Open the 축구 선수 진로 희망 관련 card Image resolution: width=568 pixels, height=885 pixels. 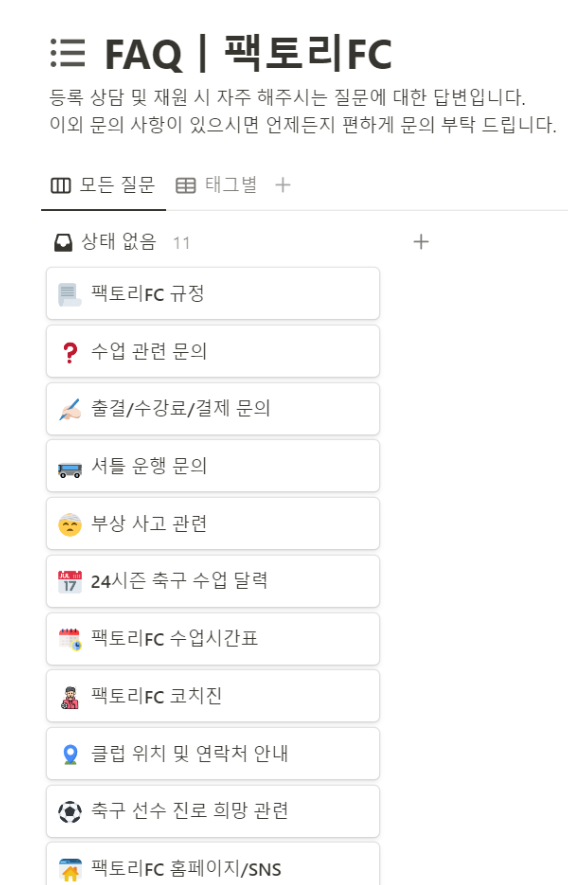pyautogui.click(x=213, y=812)
